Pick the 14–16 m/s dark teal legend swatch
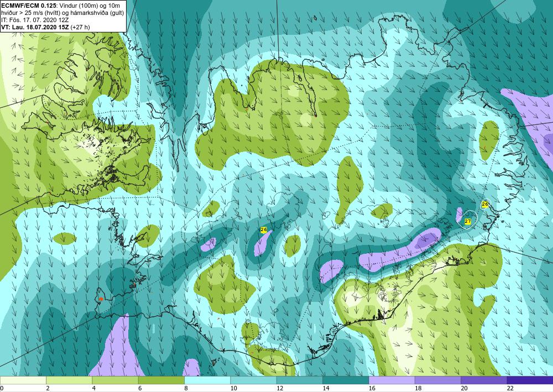This screenshot has height=392, width=553. [x=346, y=380]
